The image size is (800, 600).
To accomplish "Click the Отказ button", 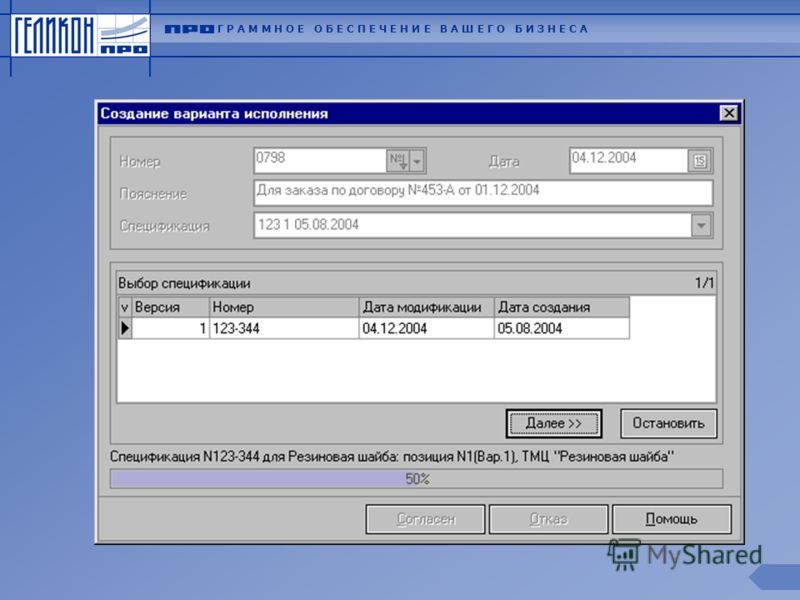I will coord(548,519).
